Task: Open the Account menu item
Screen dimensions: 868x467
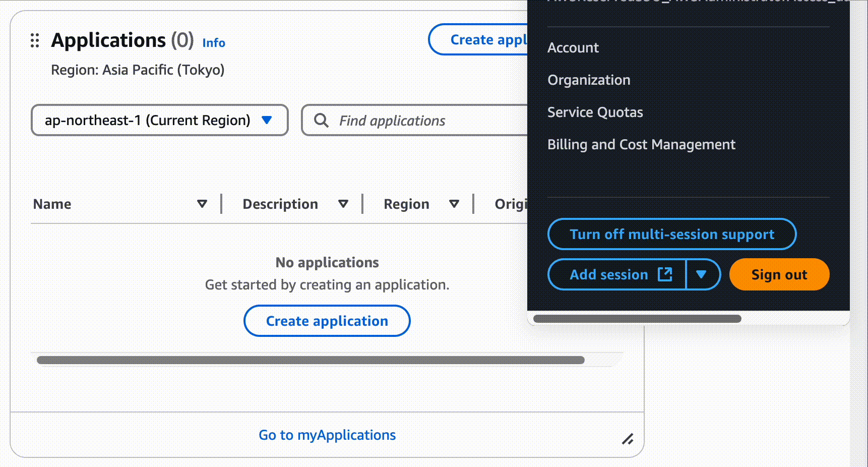Action: 573,48
